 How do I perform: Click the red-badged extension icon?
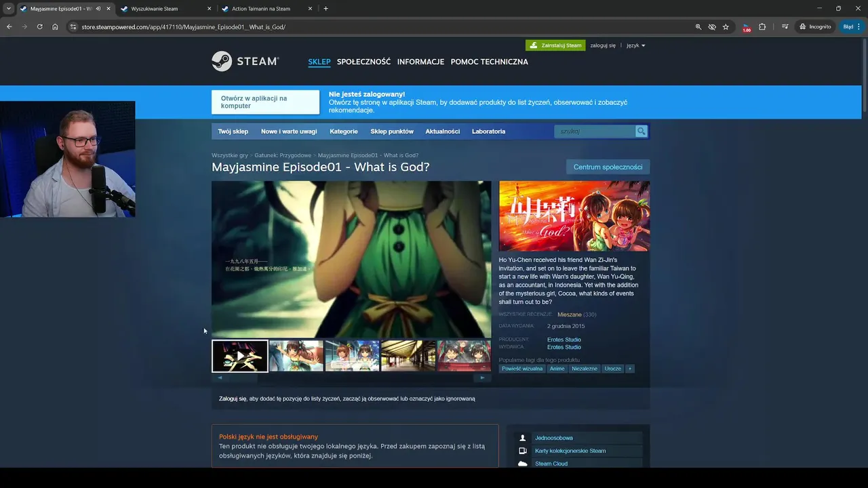click(746, 27)
